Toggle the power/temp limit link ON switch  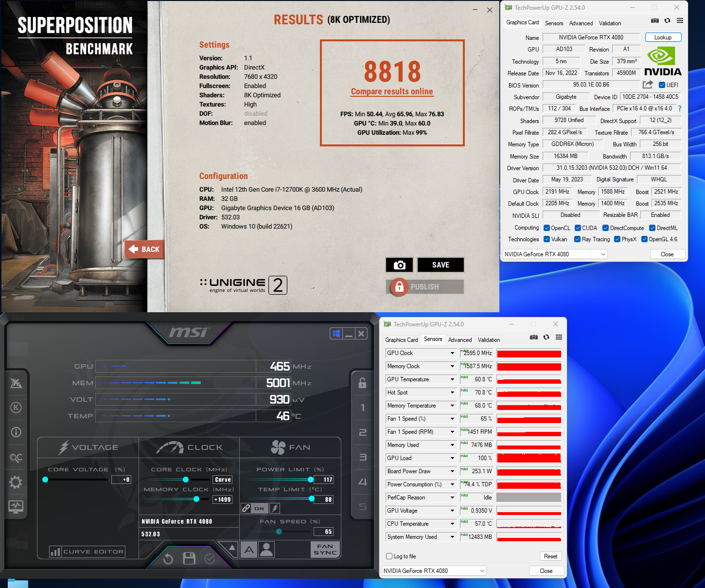click(x=260, y=509)
